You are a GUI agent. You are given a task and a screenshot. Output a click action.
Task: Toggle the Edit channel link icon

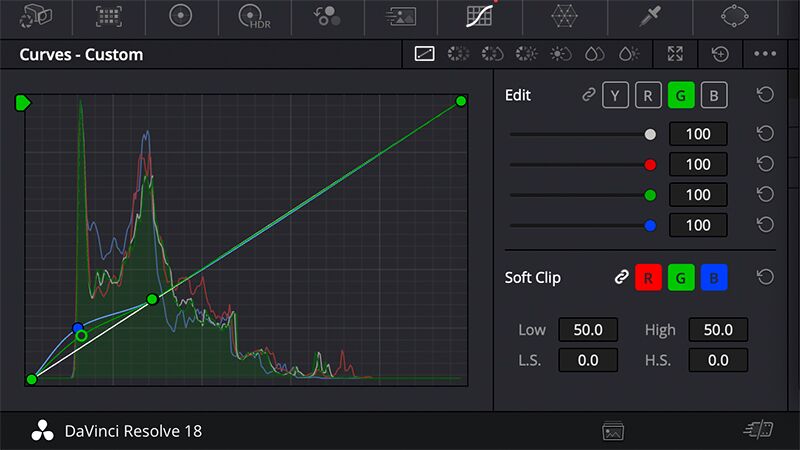pyautogui.click(x=590, y=96)
